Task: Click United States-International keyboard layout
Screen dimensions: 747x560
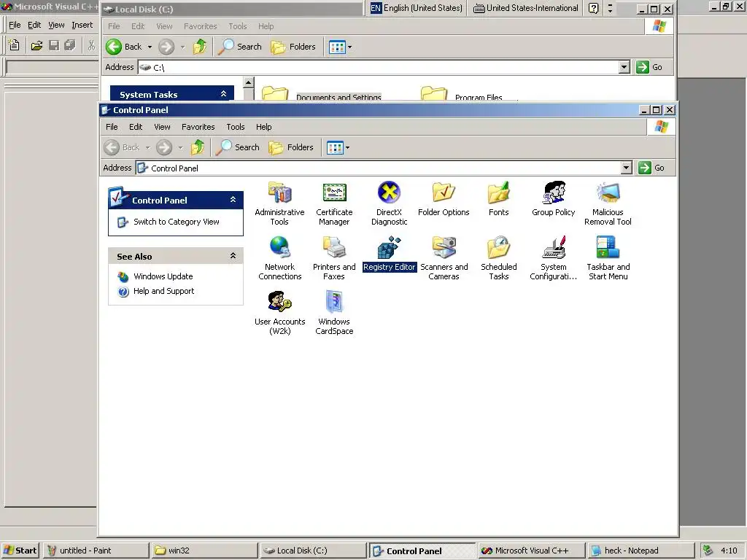Action: 526,8
